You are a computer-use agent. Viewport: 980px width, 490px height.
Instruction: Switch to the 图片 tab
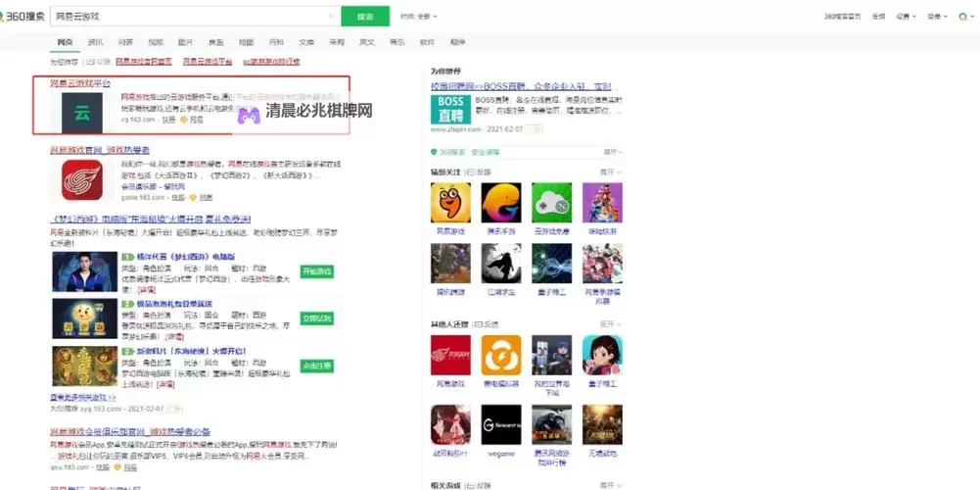186,42
